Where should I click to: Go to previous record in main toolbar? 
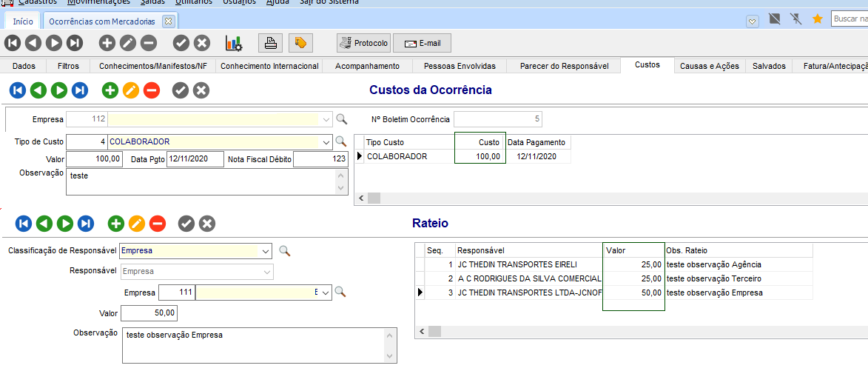coord(34,43)
